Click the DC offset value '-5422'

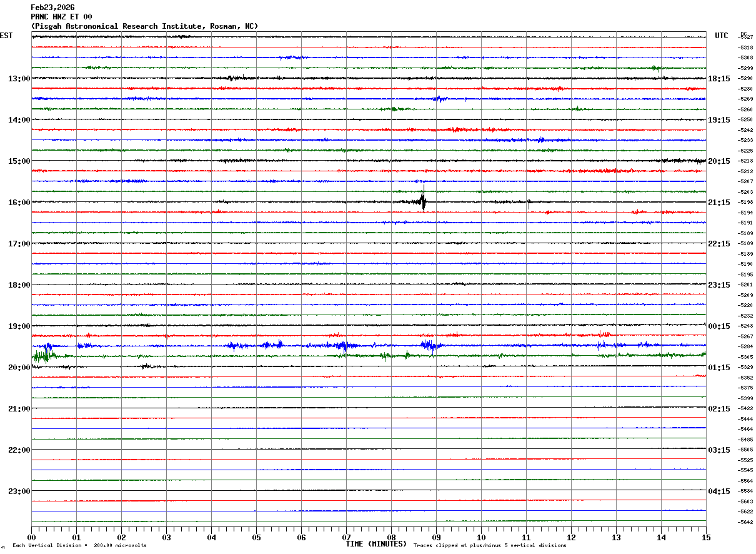tap(745, 408)
